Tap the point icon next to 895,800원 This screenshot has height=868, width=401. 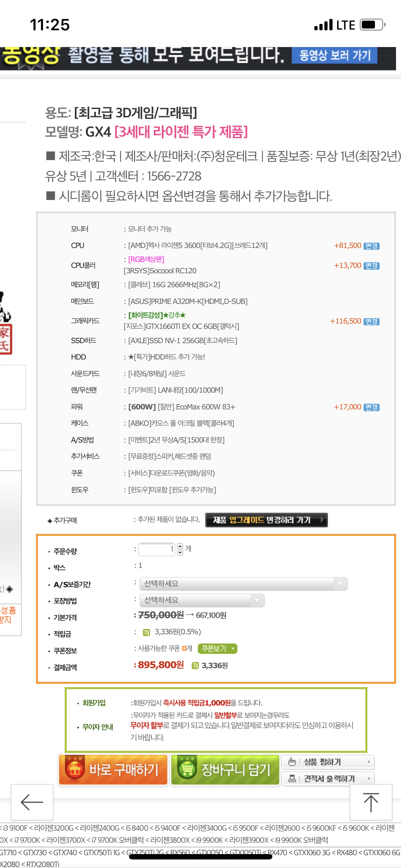pos(195,666)
